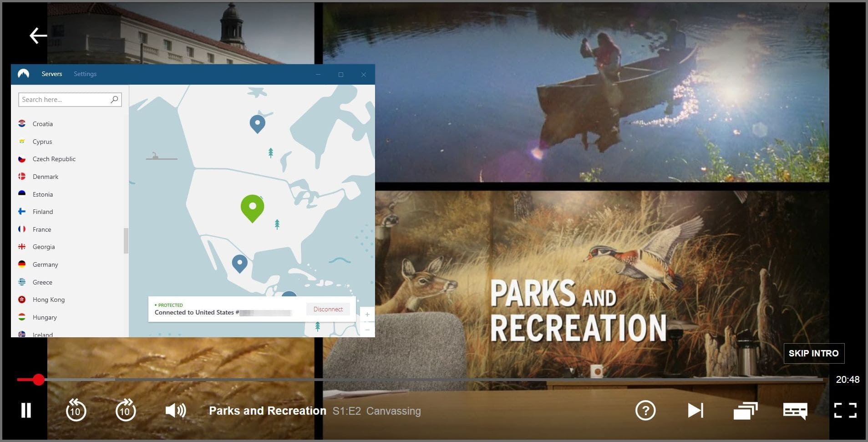Click the Hong Kong flag icon
Screen dimensions: 868x442
tap(22, 299)
